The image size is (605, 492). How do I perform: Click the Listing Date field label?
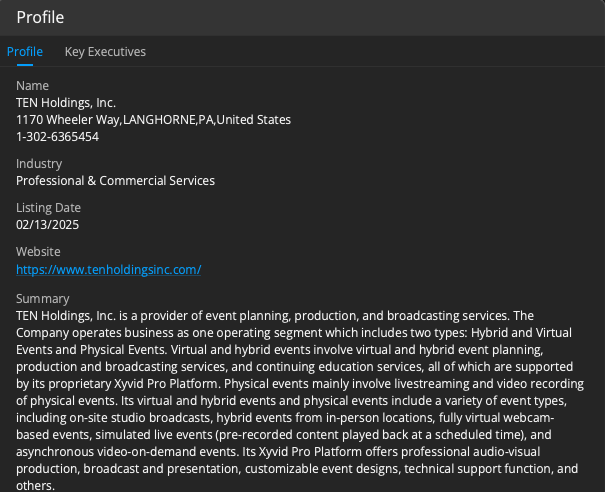pos(49,208)
